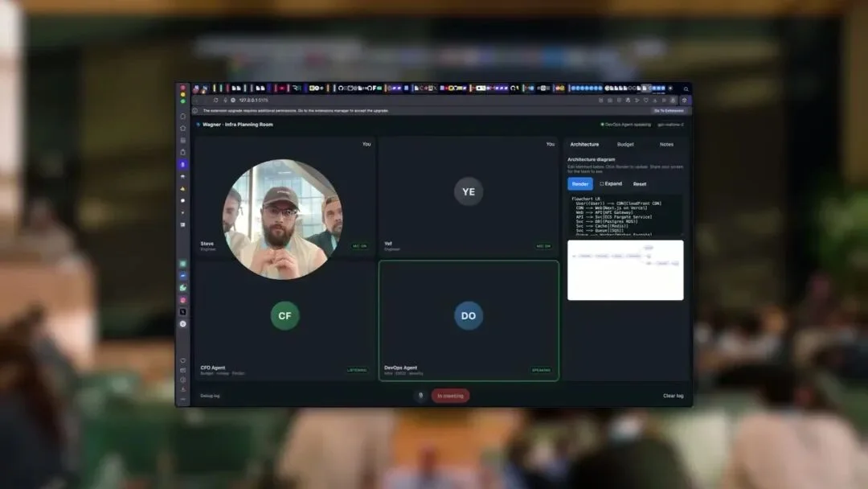Click the Architecture diagram heading
This screenshot has height=489, width=868.
click(x=592, y=159)
